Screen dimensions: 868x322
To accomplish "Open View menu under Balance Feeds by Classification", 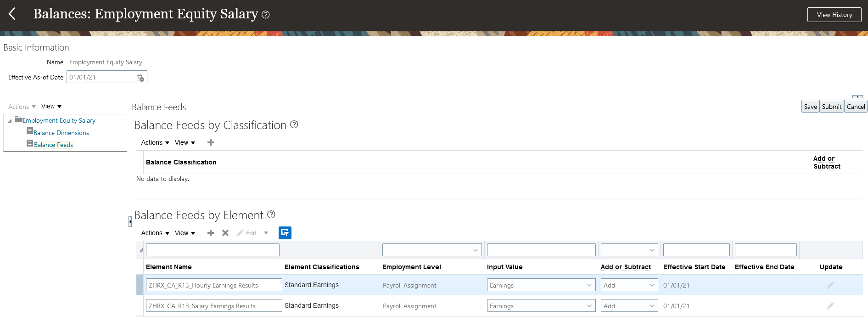I will tap(185, 142).
